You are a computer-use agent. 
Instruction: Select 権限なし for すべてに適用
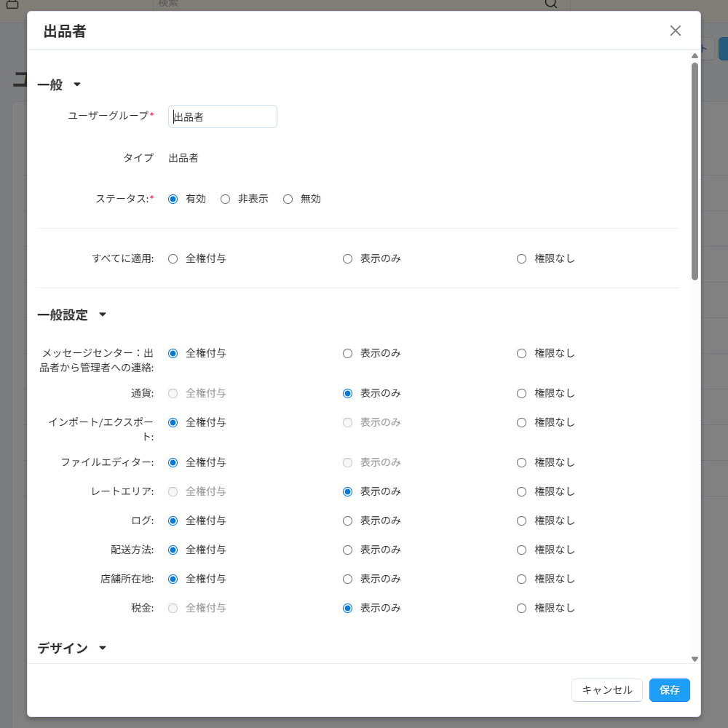pyautogui.click(x=521, y=258)
